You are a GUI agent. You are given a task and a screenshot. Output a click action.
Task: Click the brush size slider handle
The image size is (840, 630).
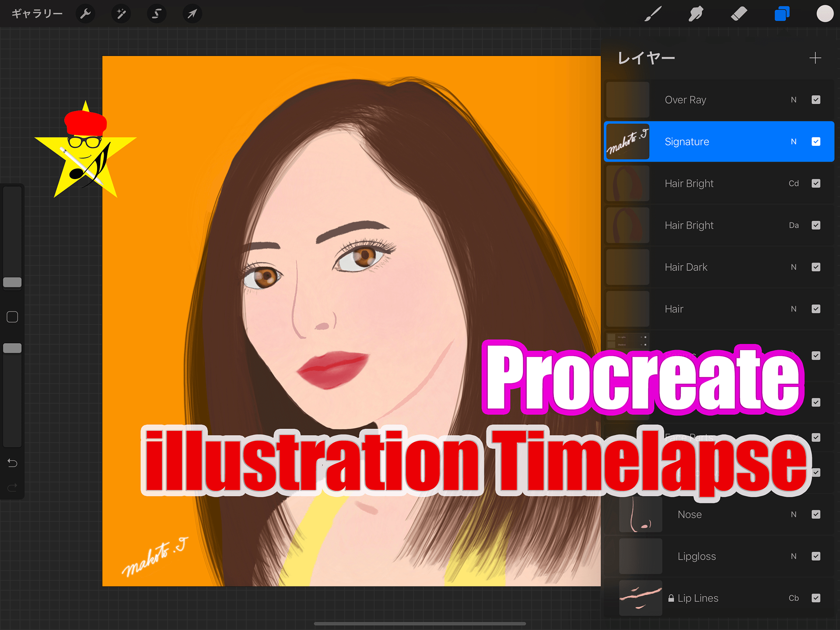point(12,282)
